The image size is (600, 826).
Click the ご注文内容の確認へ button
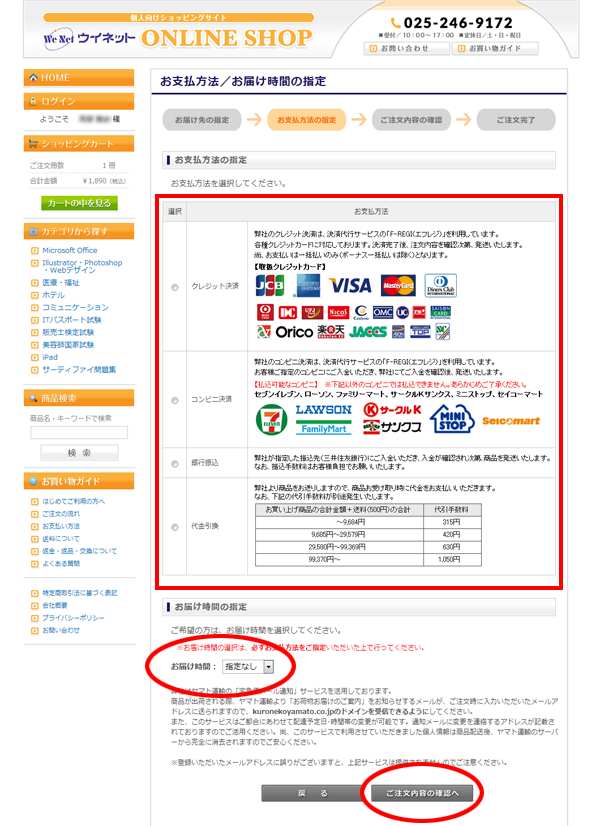tap(422, 793)
